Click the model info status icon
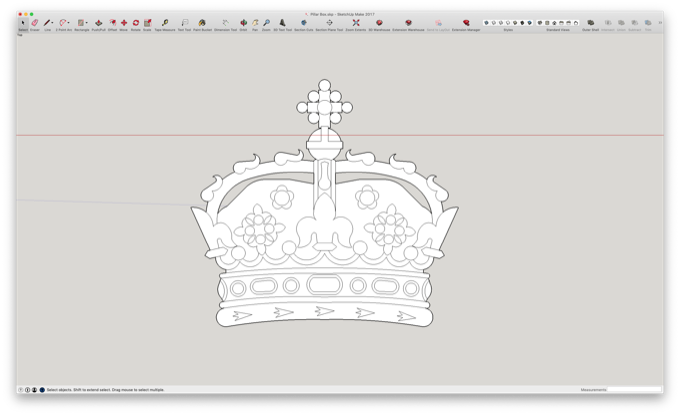This screenshot has width=680, height=415. pyautogui.click(x=27, y=390)
